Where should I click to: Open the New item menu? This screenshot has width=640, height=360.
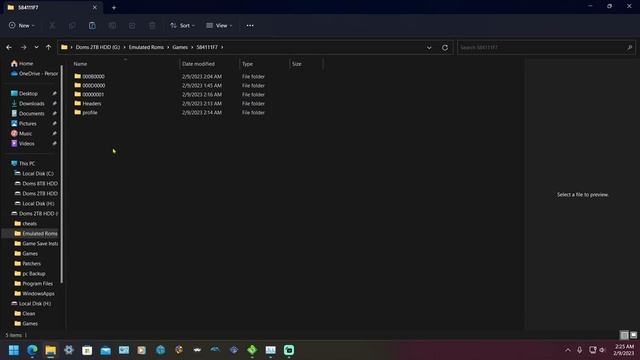[x=22, y=25]
